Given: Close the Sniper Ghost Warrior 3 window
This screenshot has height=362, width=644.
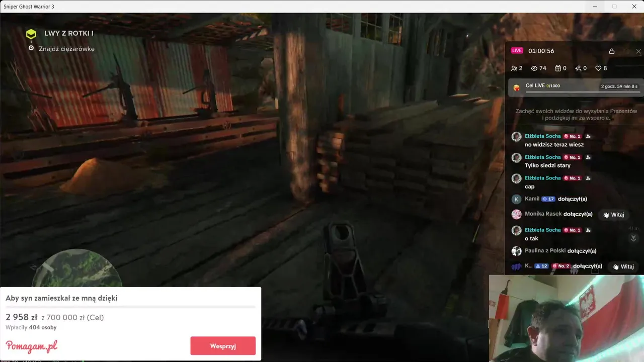Looking at the screenshot, I should coord(634,7).
